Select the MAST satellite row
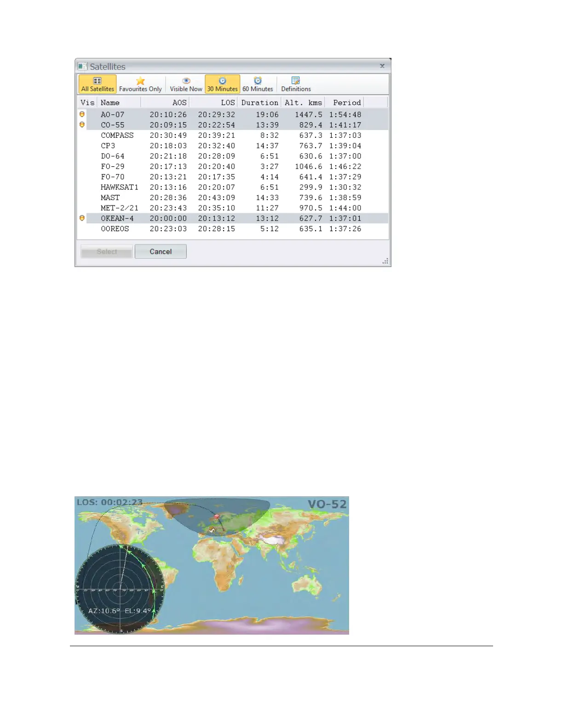Viewport: 563px width, 728px height. tap(233, 198)
